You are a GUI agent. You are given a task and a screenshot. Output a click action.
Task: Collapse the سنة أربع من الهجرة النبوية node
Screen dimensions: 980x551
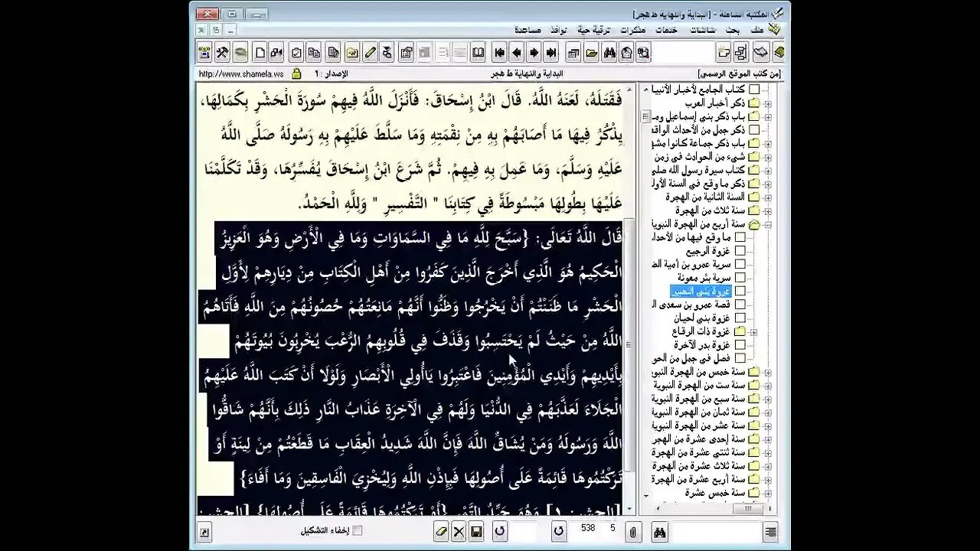click(x=768, y=224)
